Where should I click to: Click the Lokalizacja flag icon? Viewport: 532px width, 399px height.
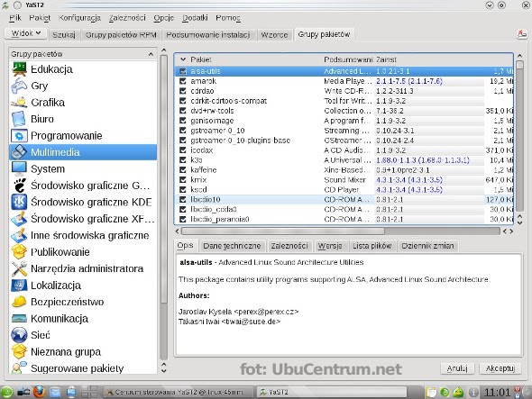tap(19, 286)
